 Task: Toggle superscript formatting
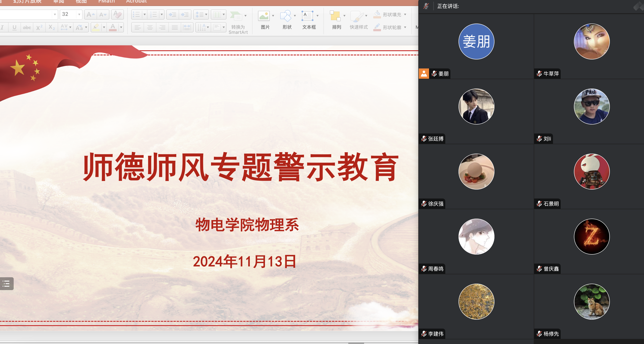pos(39,27)
